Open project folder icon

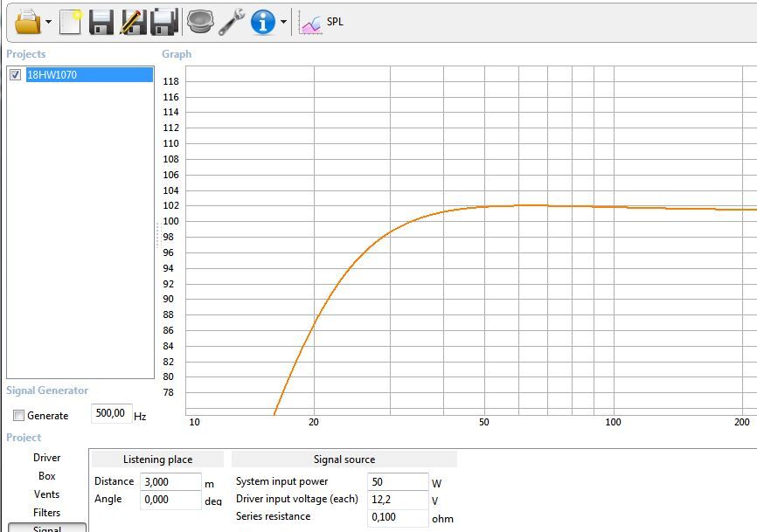[27, 22]
